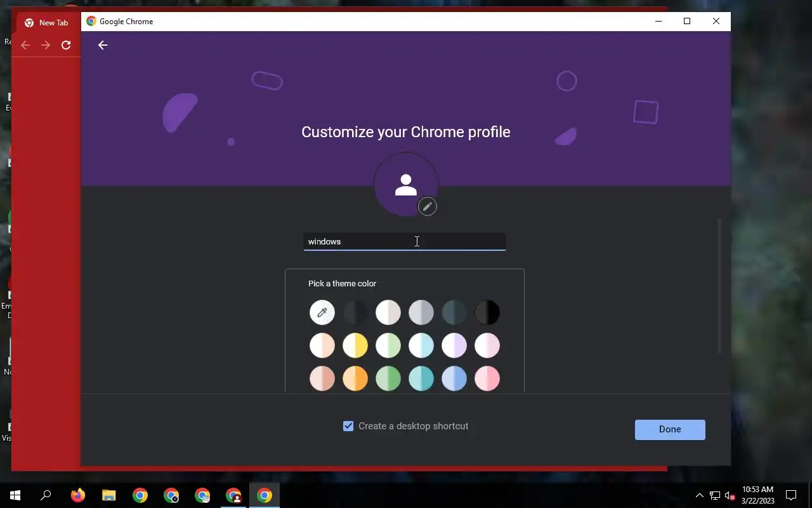Open the first Chrome icon on taskbar

140,495
